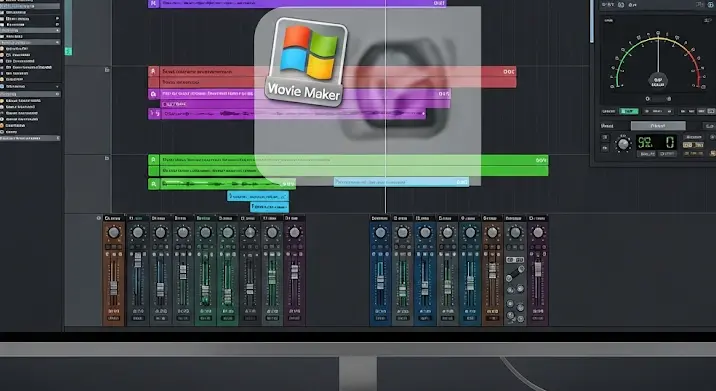Click the button below the digital display's left digits
The height and width of the screenshot is (391, 716).
tap(646, 154)
